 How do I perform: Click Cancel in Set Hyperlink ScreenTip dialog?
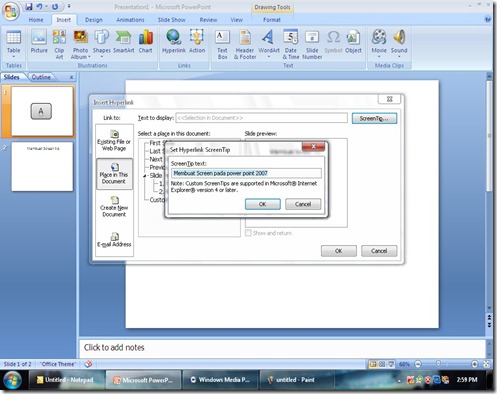(x=303, y=204)
